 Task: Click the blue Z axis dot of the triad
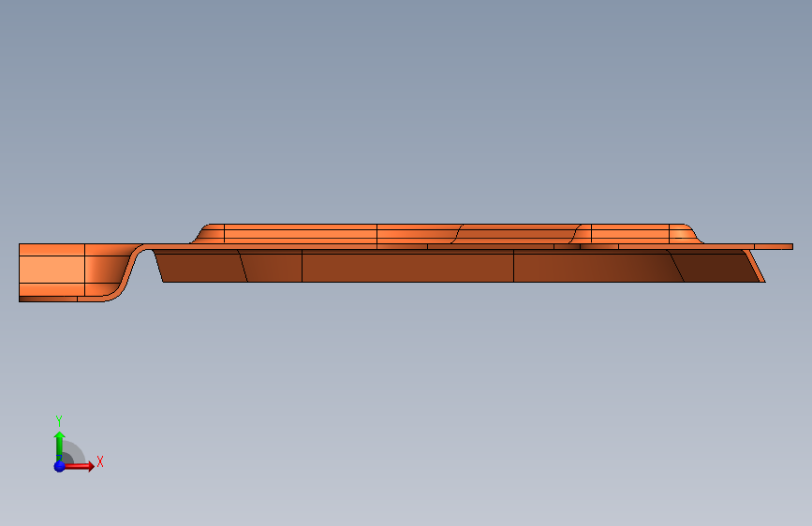[x=59, y=466]
